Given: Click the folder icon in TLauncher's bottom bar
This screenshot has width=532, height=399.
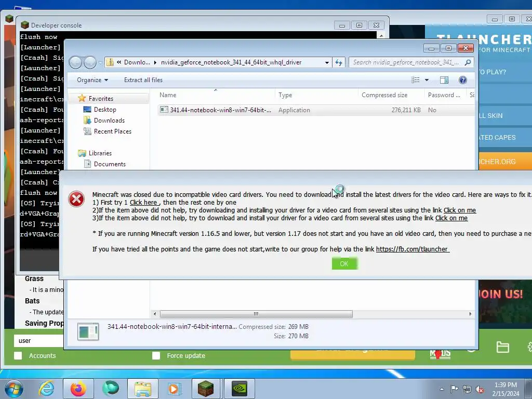Looking at the screenshot, I should pyautogui.click(x=502, y=347).
